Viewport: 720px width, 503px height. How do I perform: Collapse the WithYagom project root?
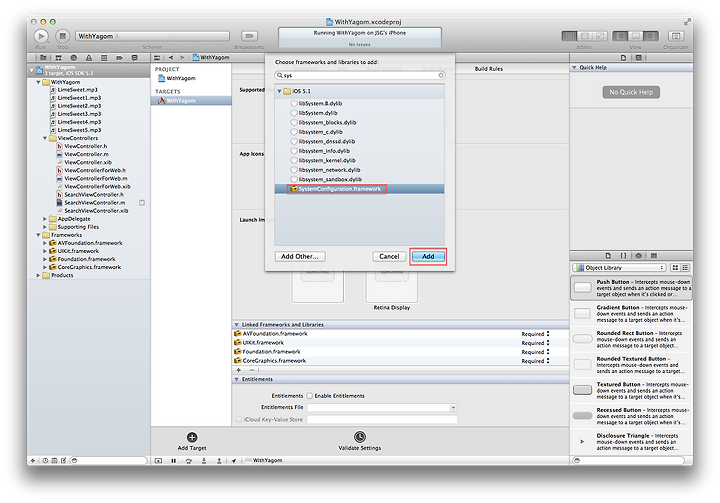(x=32, y=70)
